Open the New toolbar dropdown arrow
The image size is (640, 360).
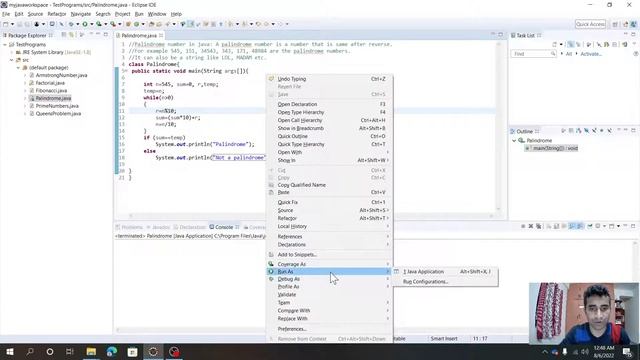(12, 24)
